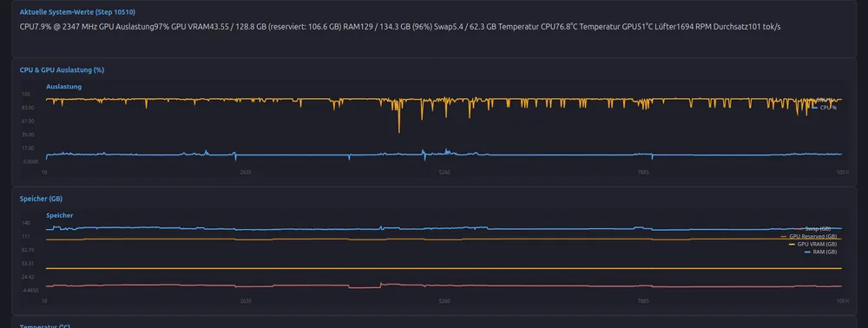Click the 105 y-axis label in Auslastung chart
This screenshot has height=328, width=868.
tap(25, 94)
